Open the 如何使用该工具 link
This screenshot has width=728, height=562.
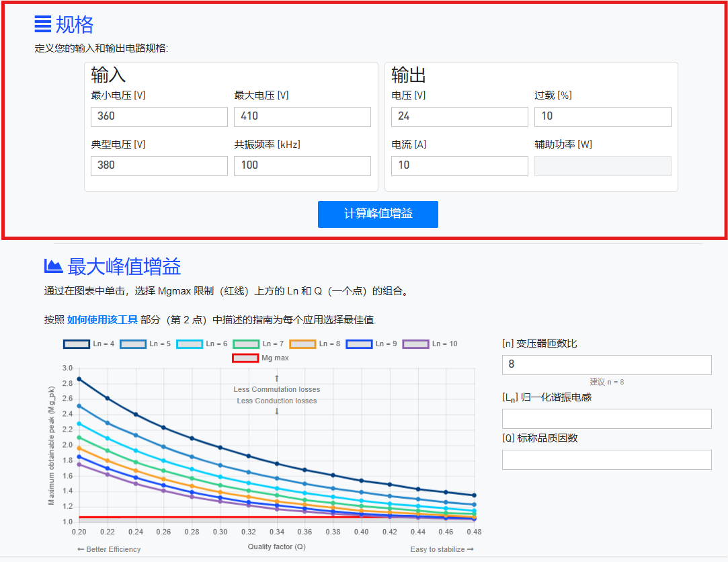click(x=102, y=319)
